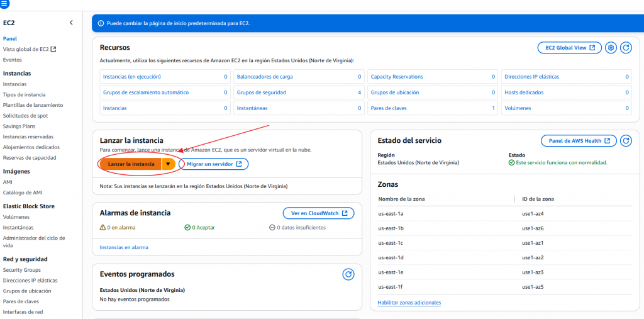The image size is (644, 319).
Task: Collapse the EC2 sidebar with chevron
Action: [x=71, y=23]
